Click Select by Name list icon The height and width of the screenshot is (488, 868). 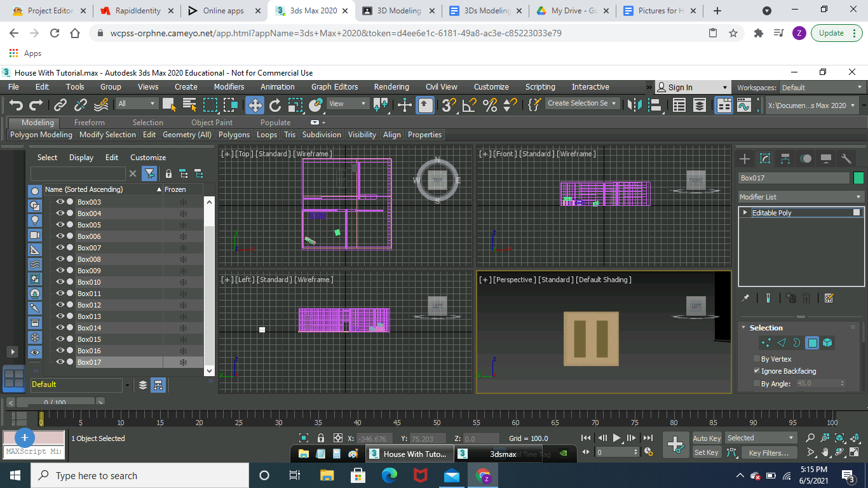(189, 105)
